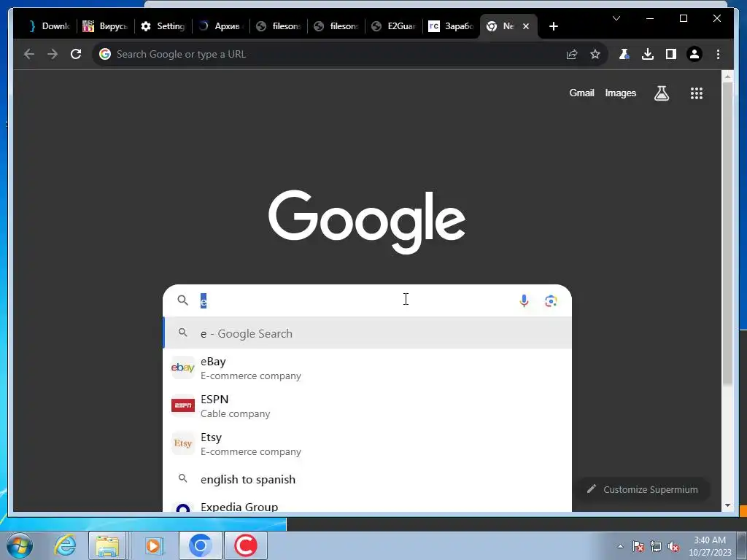This screenshot has height=560, width=747.
Task: Click the eBay logo thumbnail
Action: pyautogui.click(x=183, y=367)
